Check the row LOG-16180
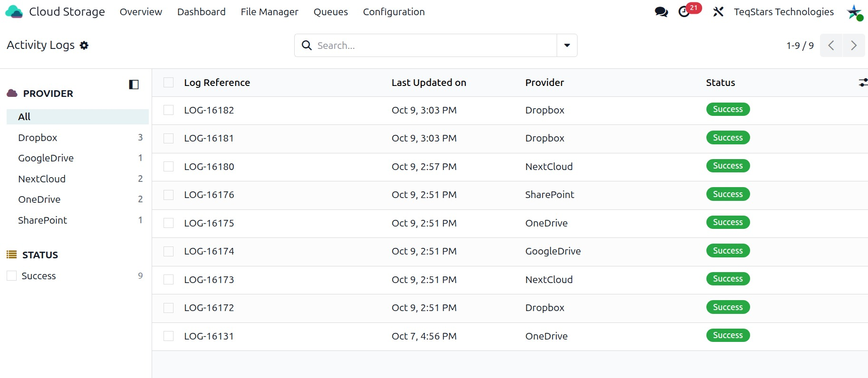 coord(168,167)
